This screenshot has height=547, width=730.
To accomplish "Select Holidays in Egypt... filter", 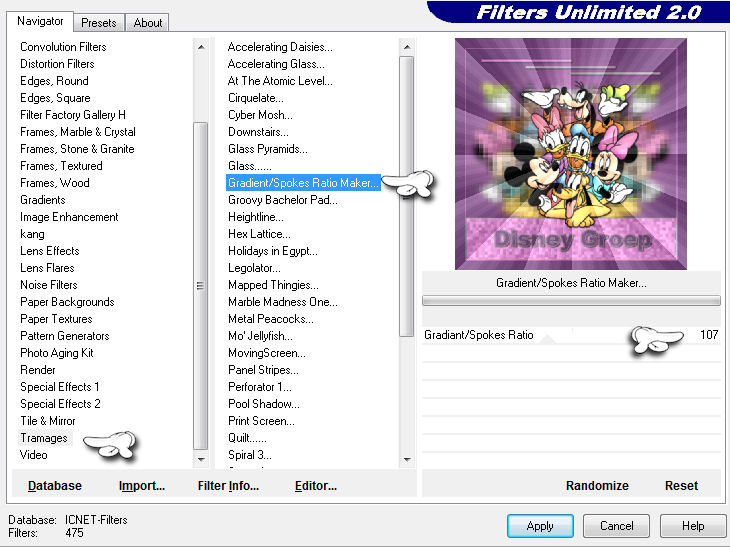I will coord(273,251).
